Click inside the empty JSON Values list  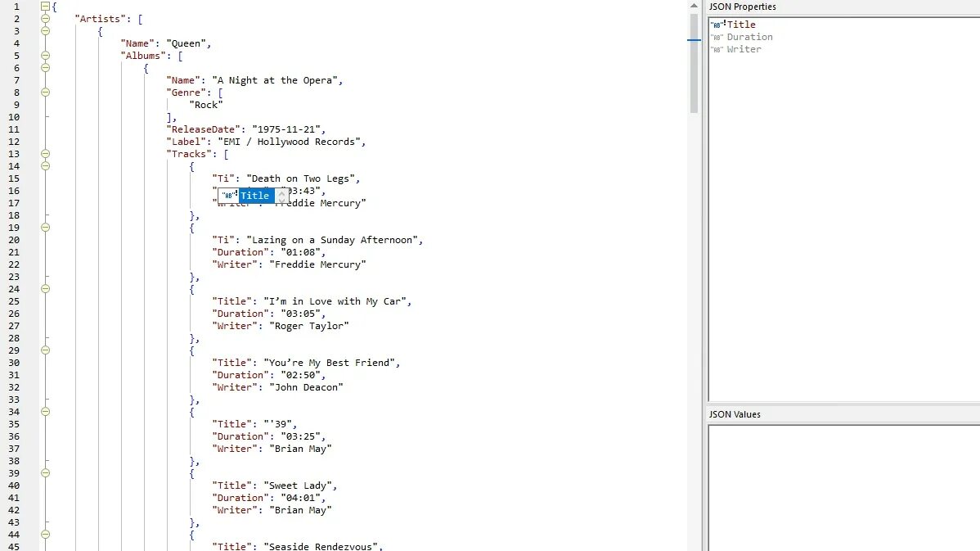pyautogui.click(x=844, y=489)
